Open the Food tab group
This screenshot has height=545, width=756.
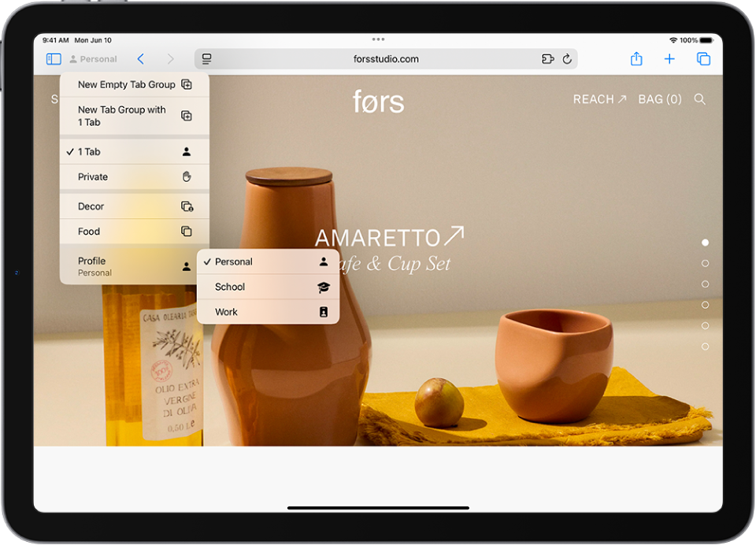[135, 232]
